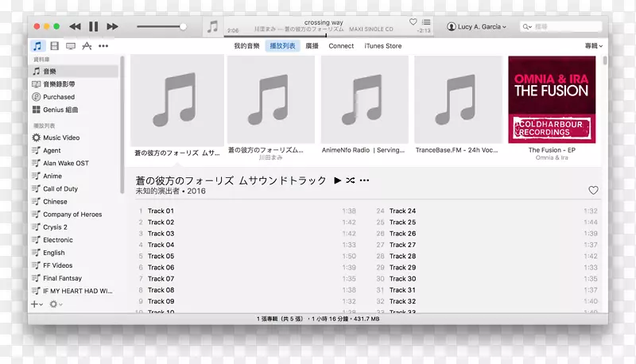
Task: Open the Up Next list icon
Action: click(x=427, y=22)
